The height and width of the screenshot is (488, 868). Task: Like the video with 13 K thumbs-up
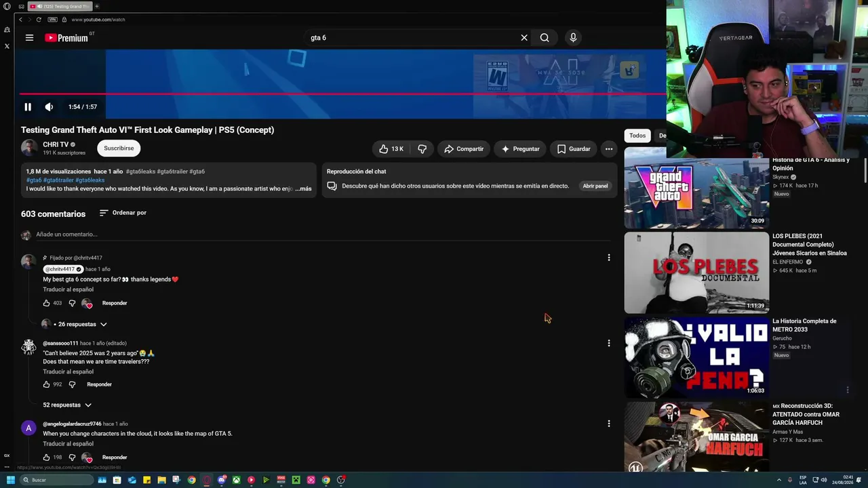click(391, 149)
